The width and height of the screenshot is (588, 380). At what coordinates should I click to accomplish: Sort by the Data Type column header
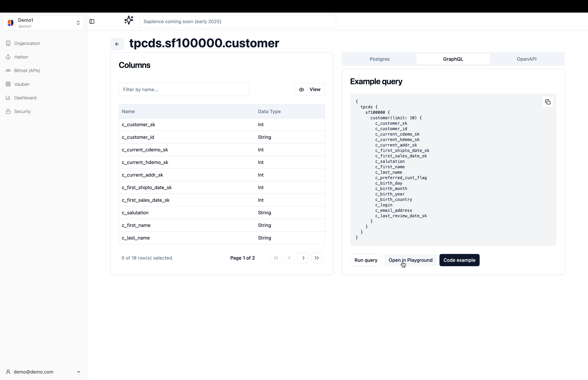269,111
